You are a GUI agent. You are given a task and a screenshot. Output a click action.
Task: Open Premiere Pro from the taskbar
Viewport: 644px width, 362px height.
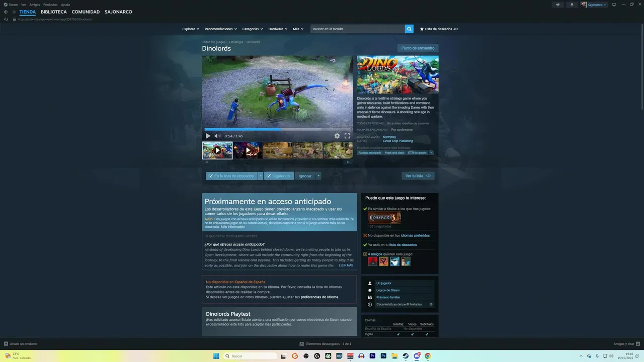pyautogui.click(x=372, y=356)
